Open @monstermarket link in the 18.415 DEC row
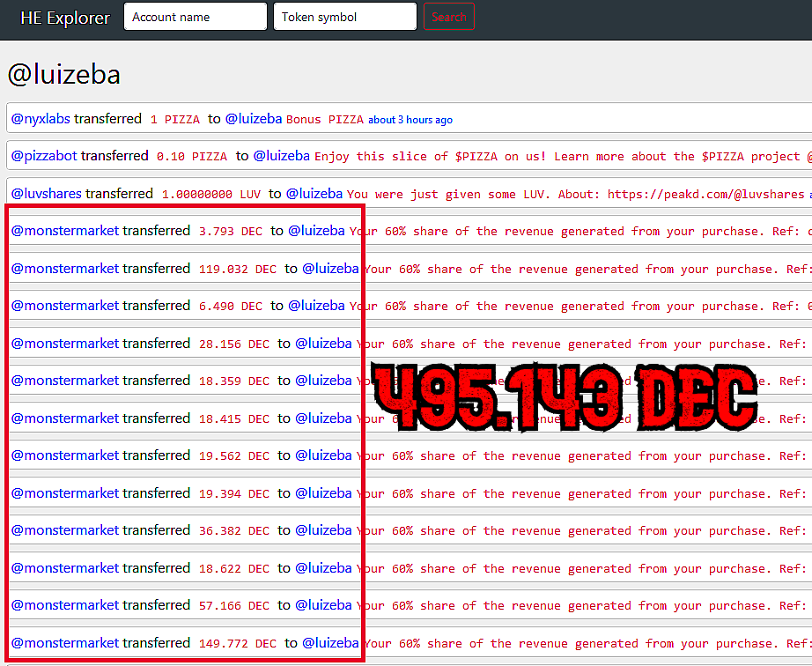The image size is (812, 666). [x=65, y=418]
